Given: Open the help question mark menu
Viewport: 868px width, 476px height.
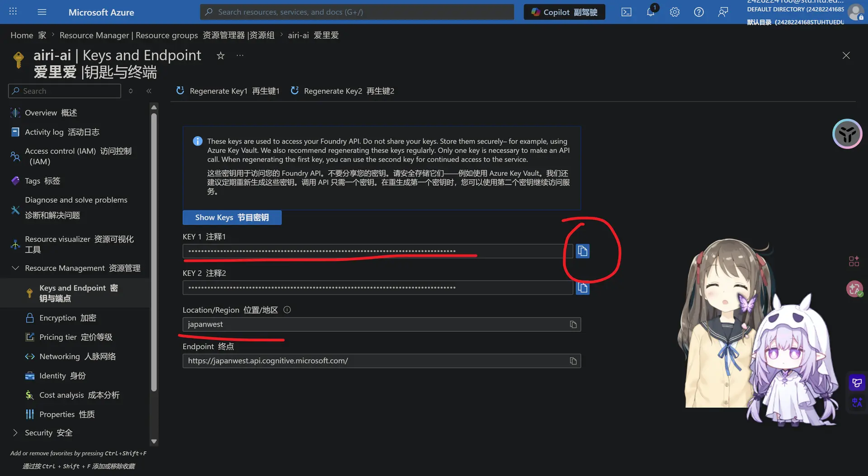Looking at the screenshot, I should coord(699,12).
